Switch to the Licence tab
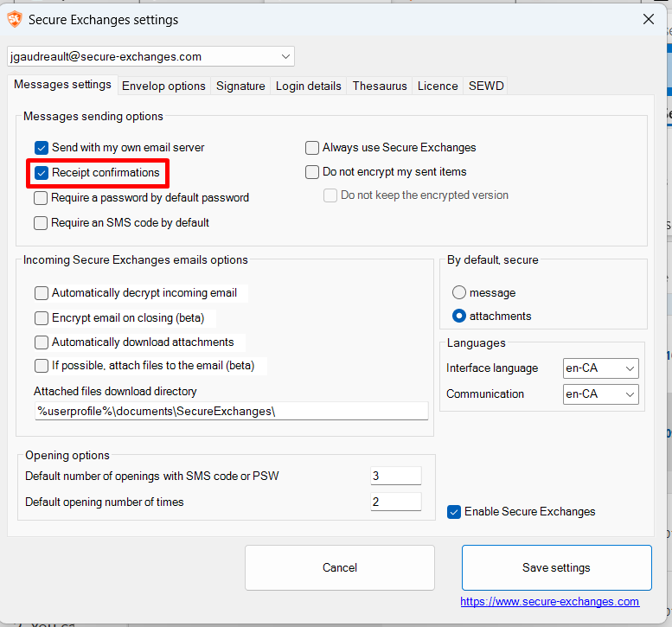 point(438,86)
